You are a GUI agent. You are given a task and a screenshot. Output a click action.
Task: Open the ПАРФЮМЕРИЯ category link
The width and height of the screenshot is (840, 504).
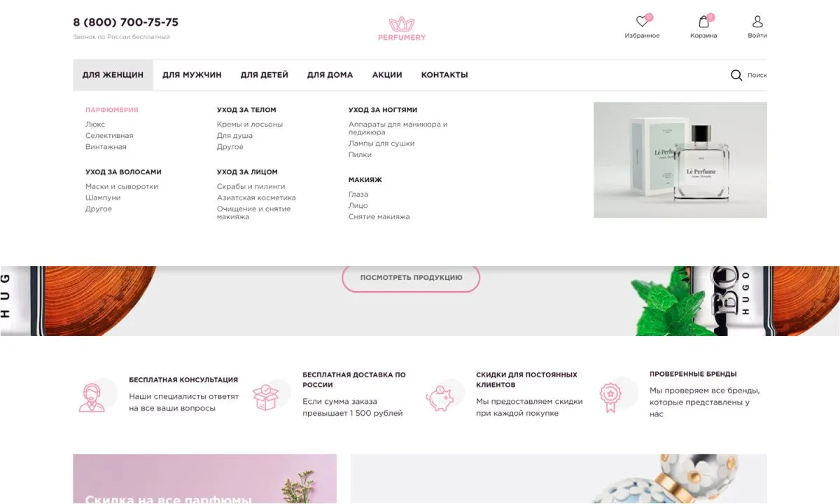coord(111,109)
